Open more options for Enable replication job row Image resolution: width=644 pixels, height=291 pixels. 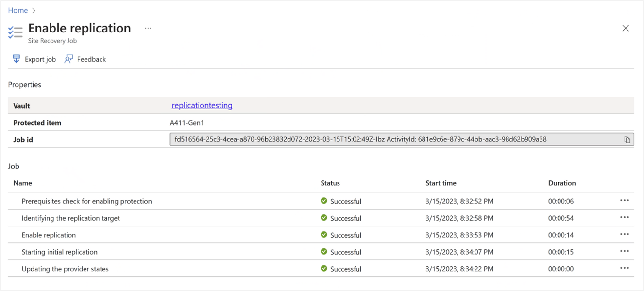pyautogui.click(x=624, y=235)
